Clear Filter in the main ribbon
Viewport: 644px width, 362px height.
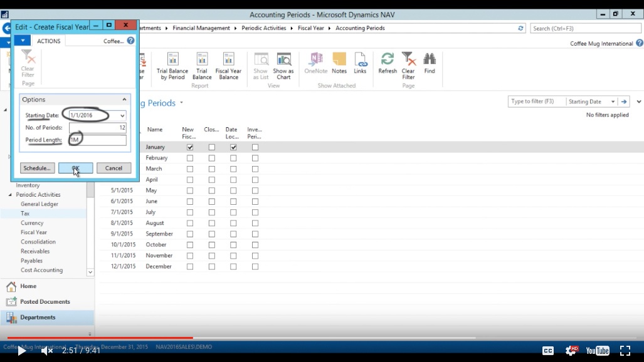(408, 66)
